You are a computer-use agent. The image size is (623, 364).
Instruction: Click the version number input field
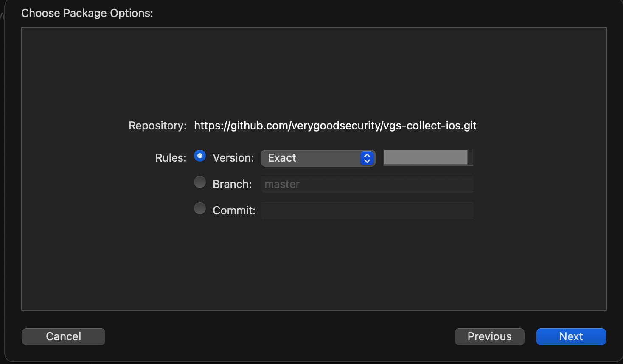(x=428, y=157)
